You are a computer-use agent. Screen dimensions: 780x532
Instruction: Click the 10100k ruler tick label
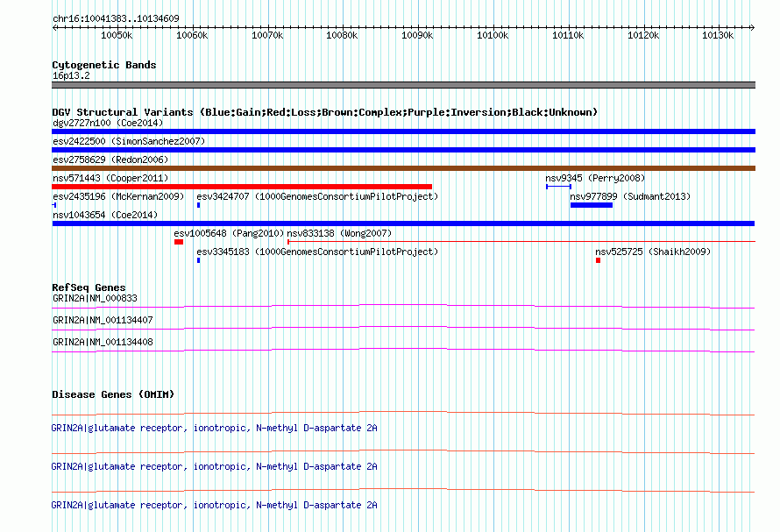click(x=493, y=35)
